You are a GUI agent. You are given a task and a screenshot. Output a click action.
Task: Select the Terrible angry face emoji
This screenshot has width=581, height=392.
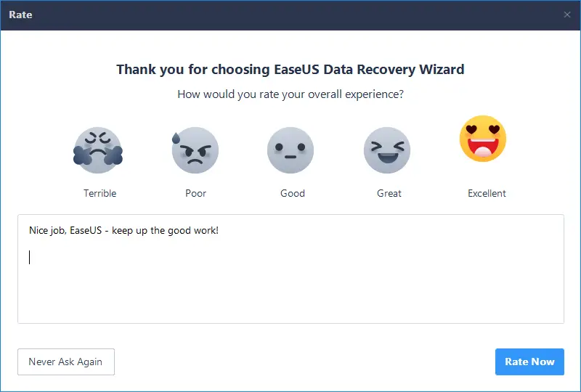click(x=98, y=150)
